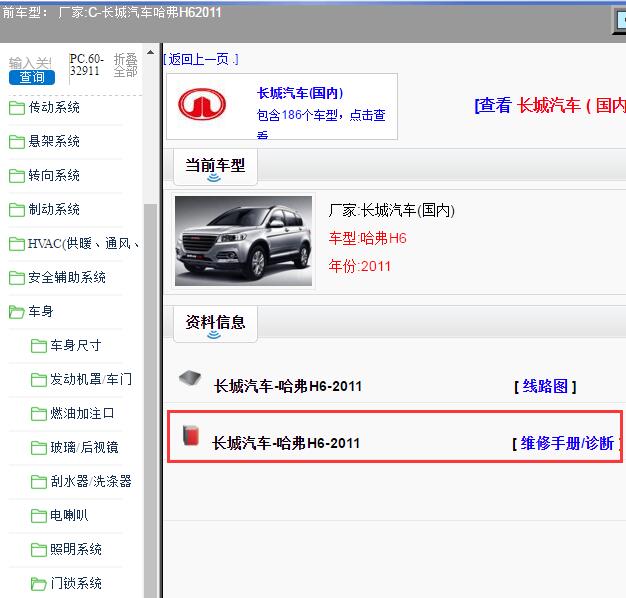The width and height of the screenshot is (626, 598).
Task: Click 返回上一页 link
Action: [x=201, y=59]
